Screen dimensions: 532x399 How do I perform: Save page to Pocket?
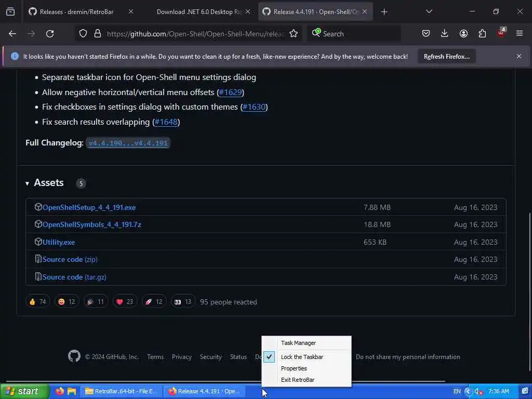coord(426,33)
